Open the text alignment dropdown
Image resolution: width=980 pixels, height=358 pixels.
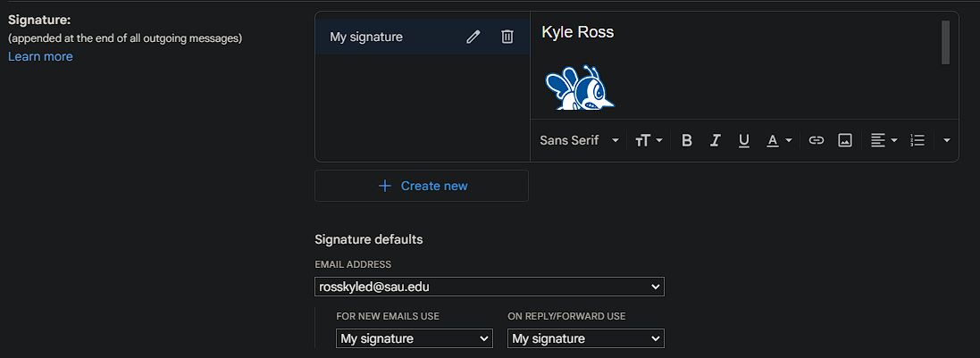[x=884, y=140]
